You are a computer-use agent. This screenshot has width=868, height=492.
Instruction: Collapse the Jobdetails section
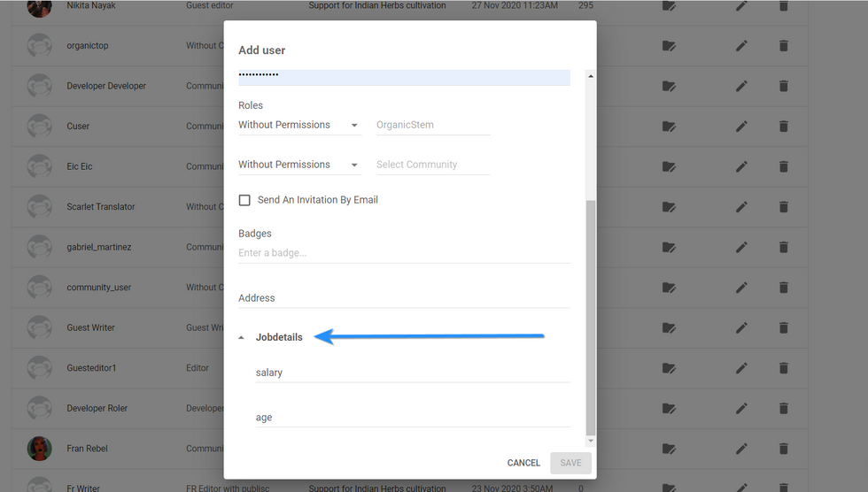pyautogui.click(x=241, y=337)
